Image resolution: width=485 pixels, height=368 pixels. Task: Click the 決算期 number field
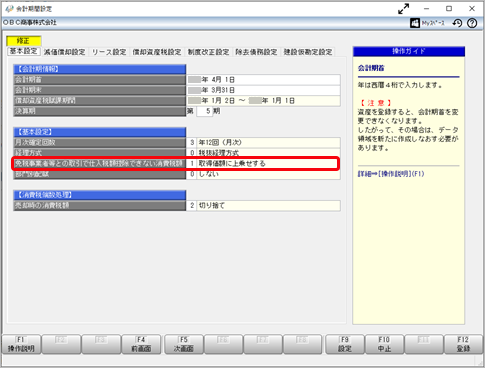click(204, 111)
